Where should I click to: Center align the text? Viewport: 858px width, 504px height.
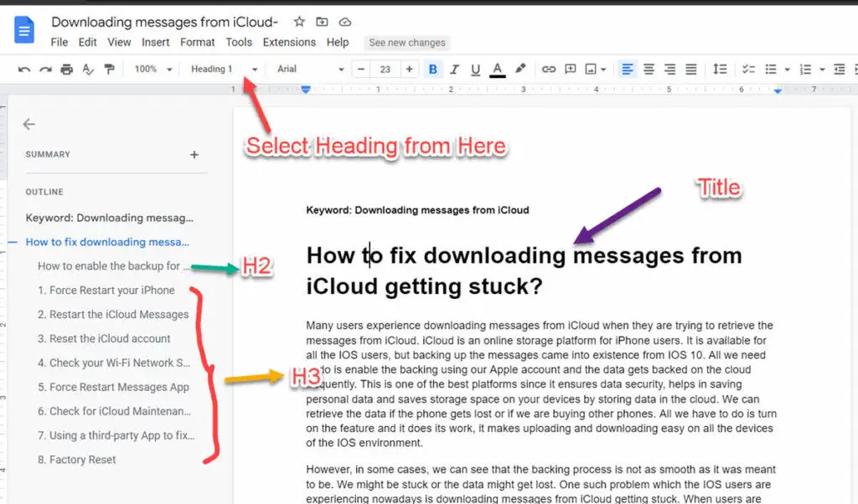[x=649, y=69]
